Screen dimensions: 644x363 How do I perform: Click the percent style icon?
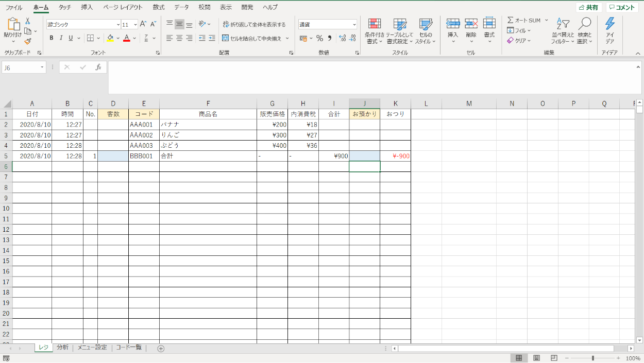[319, 38]
